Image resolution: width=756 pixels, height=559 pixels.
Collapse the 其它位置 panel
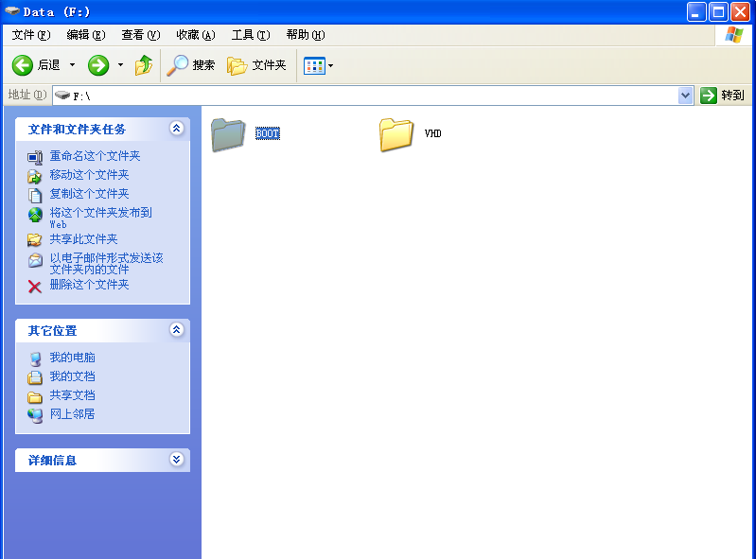(x=177, y=329)
